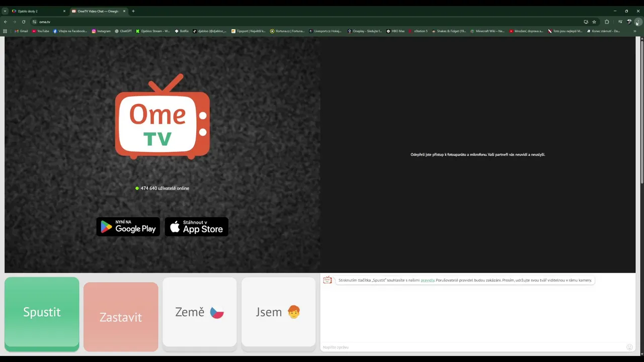Expand the hidden bookmarks chevron
The width and height of the screenshot is (644, 362).
click(634, 31)
